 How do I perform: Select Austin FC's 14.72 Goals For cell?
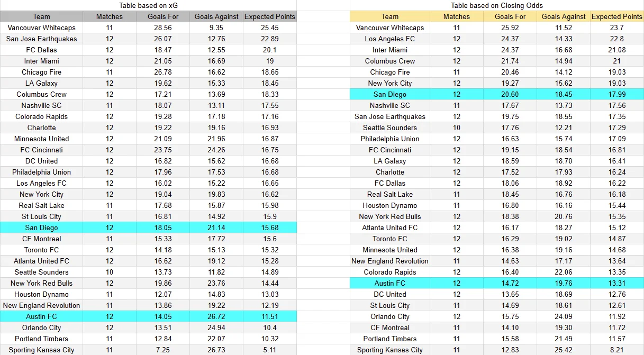[x=510, y=283]
